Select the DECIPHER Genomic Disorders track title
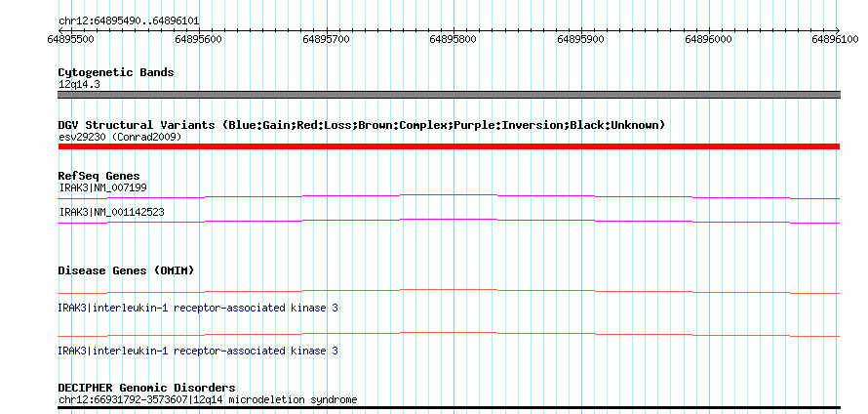 pos(146,388)
